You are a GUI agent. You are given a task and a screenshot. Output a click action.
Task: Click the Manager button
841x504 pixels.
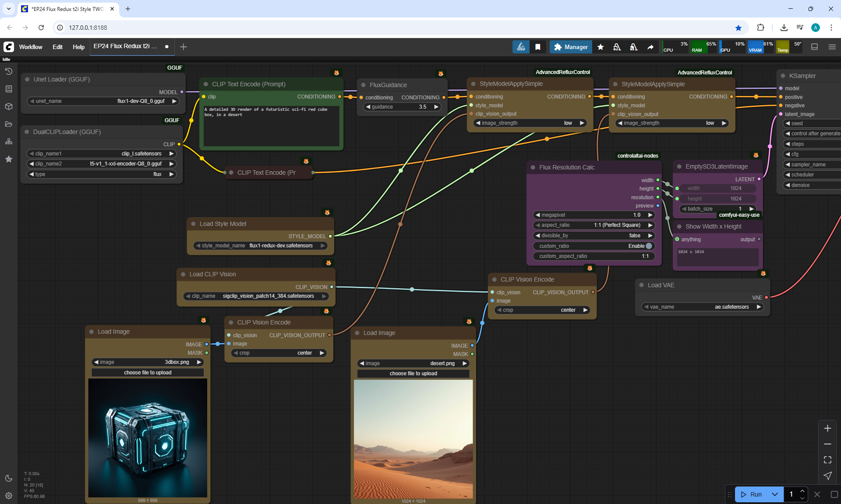click(x=571, y=47)
